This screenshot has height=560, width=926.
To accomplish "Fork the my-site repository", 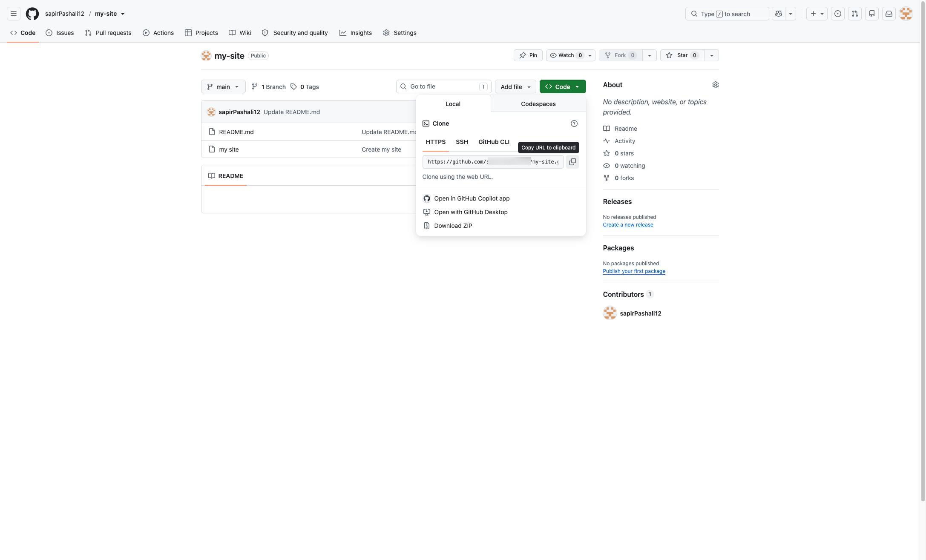I will coord(620,55).
